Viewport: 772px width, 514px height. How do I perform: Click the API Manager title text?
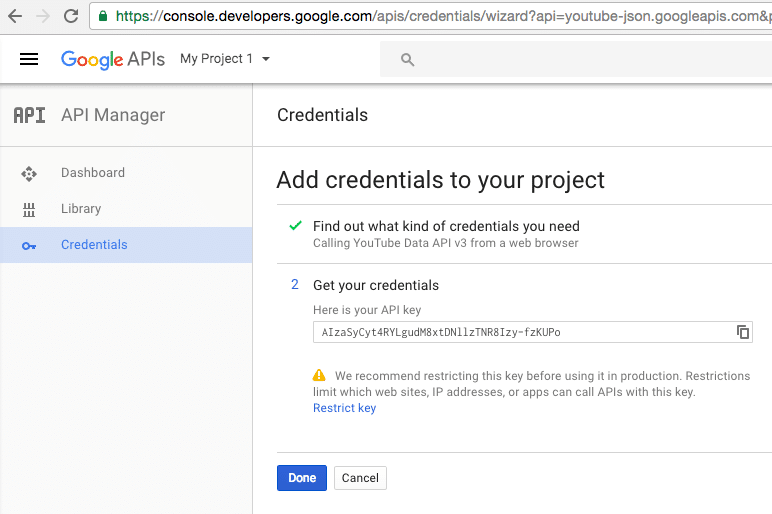pyautogui.click(x=113, y=115)
